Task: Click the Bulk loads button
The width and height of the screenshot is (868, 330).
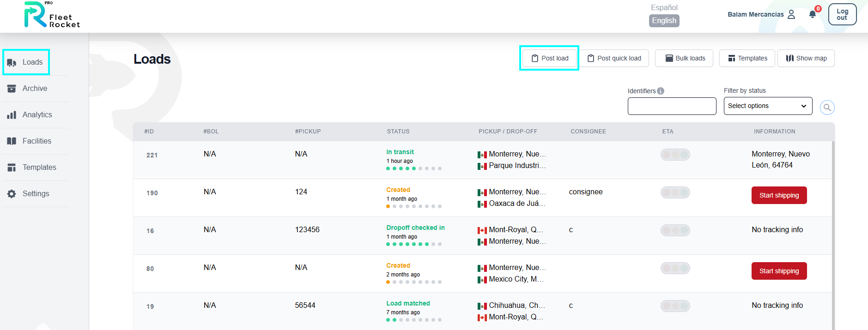Action: pos(684,58)
